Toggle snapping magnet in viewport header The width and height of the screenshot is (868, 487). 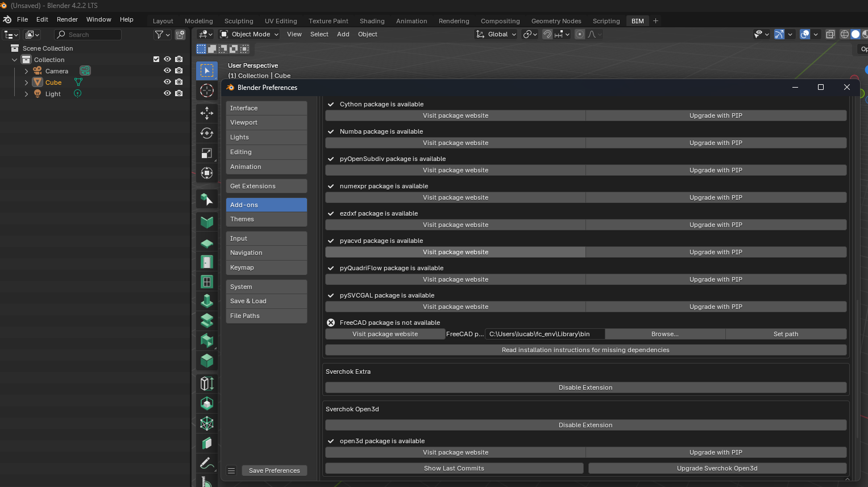547,34
